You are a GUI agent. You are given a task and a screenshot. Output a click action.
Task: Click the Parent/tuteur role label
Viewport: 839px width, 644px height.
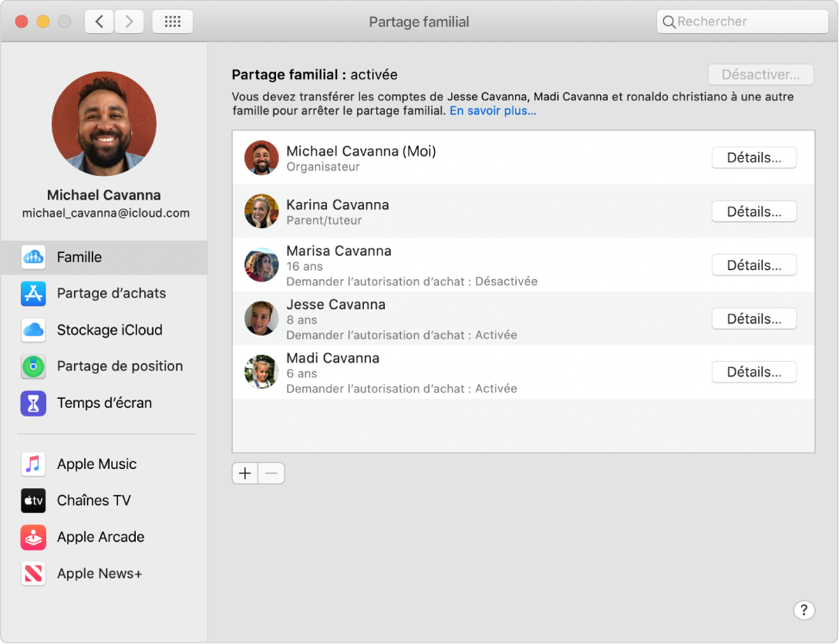tap(324, 221)
